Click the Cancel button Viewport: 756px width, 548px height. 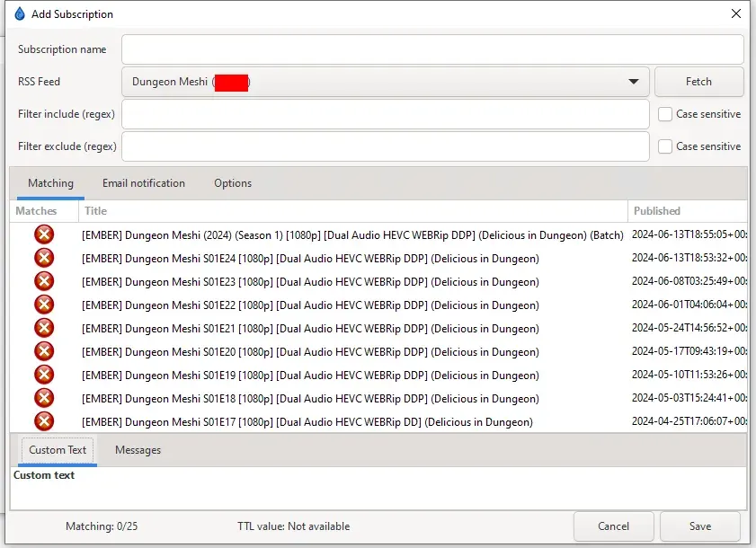(x=613, y=526)
